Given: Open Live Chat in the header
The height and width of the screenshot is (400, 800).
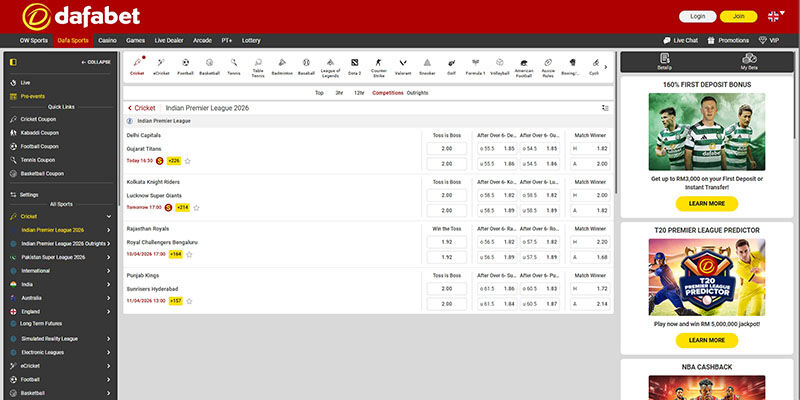Looking at the screenshot, I should 680,40.
